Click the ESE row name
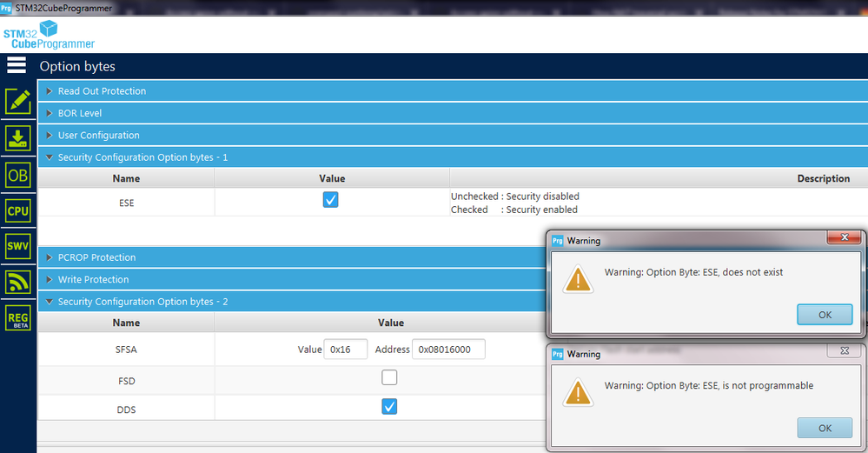 coord(126,203)
